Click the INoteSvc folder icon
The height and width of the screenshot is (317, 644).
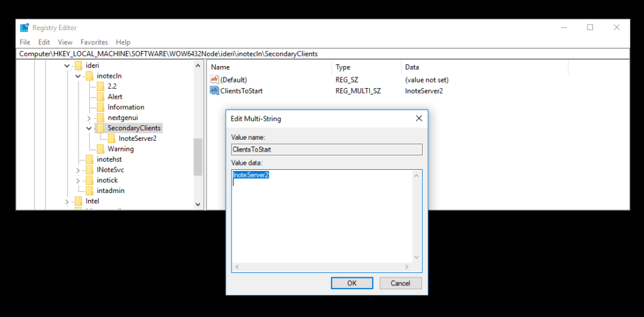[x=89, y=170]
